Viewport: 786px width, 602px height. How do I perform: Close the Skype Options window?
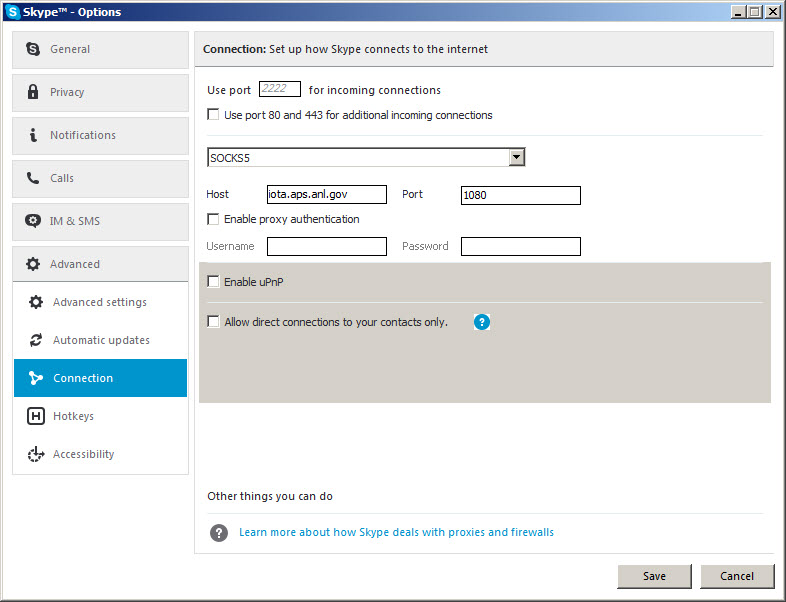pyautogui.click(x=773, y=12)
